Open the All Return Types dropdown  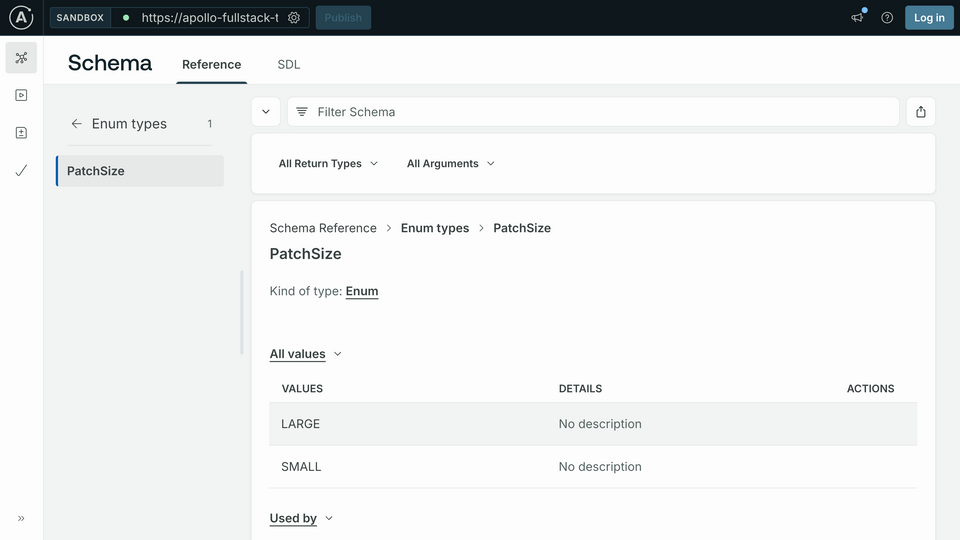pos(328,163)
